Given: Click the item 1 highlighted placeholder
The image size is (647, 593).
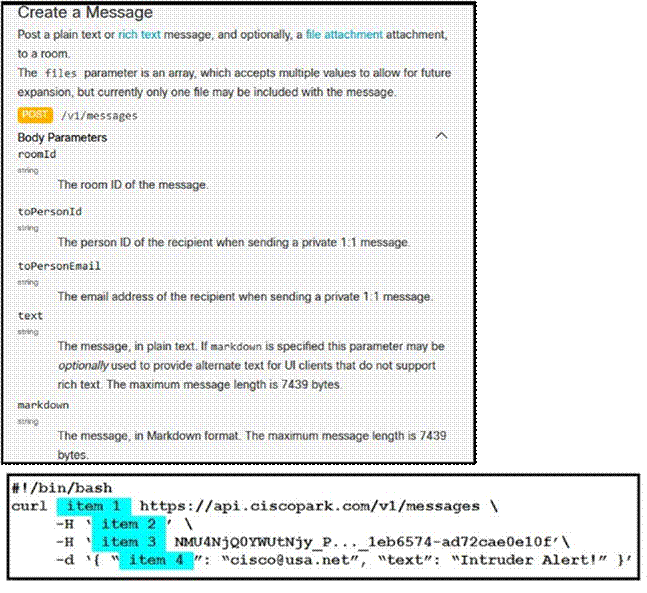Looking at the screenshot, I should pyautogui.click(x=94, y=506).
